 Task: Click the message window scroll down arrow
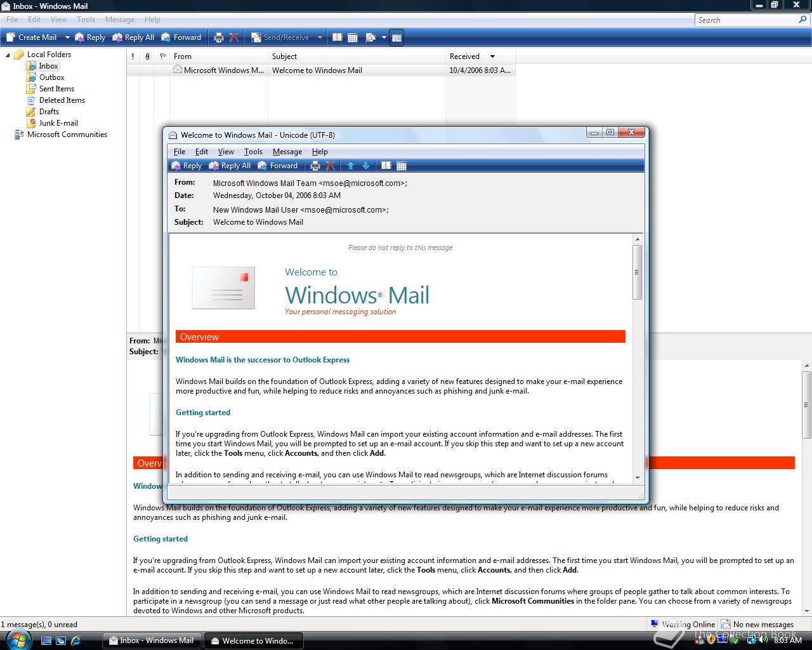[637, 477]
